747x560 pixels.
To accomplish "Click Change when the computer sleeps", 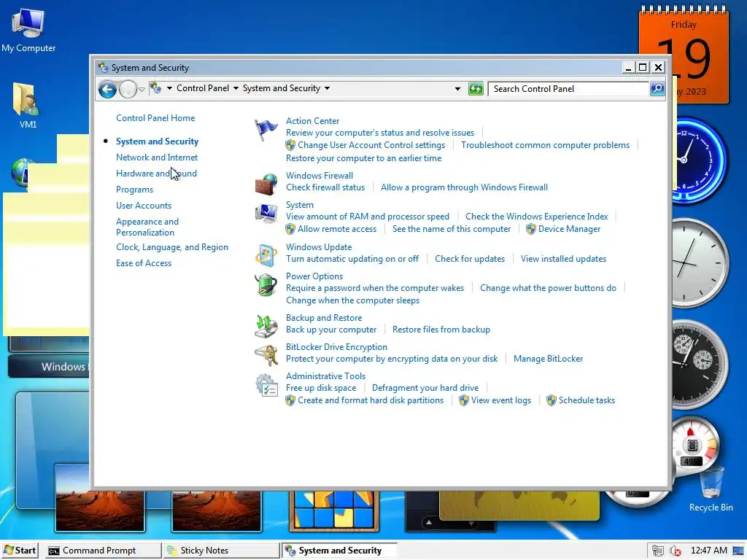I will click(x=352, y=300).
